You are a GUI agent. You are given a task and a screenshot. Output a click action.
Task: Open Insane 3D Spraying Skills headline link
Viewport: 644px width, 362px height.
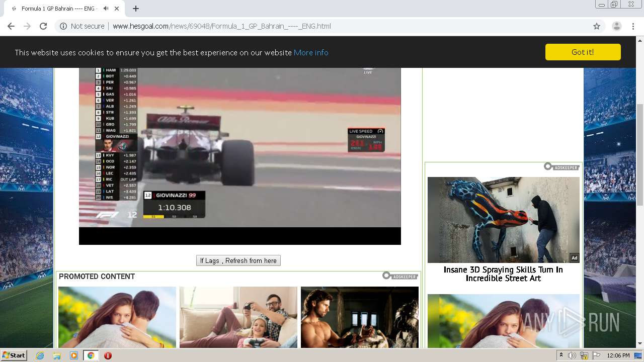pos(503,274)
